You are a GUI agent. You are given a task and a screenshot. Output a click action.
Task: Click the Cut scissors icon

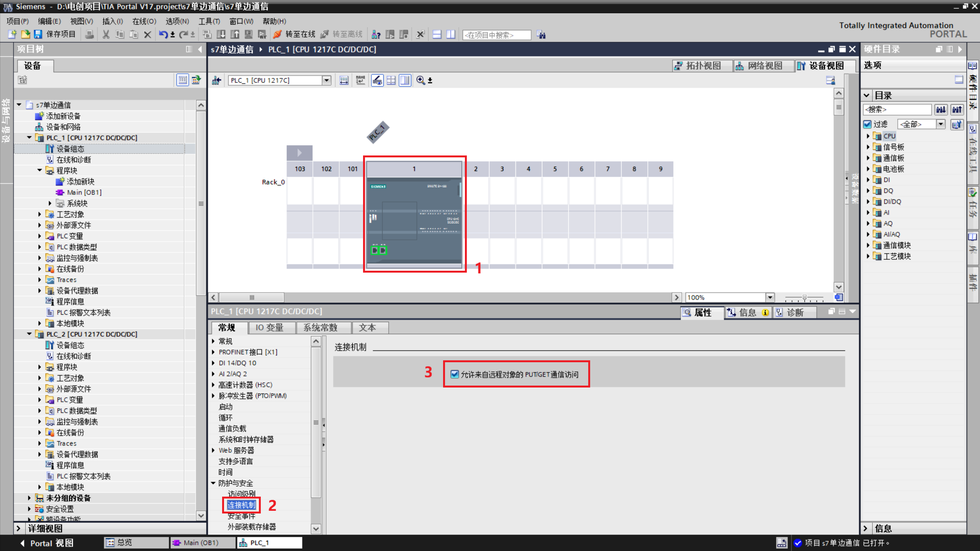(106, 34)
